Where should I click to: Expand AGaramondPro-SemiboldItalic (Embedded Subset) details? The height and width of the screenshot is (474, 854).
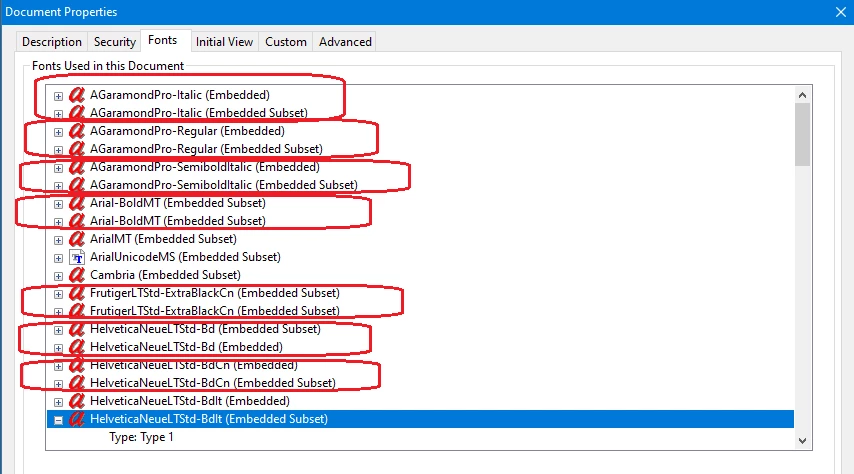pyautogui.click(x=58, y=186)
